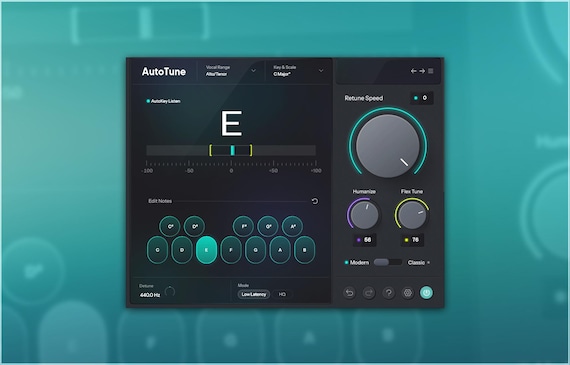Click the AutoTune logo

tap(164, 72)
